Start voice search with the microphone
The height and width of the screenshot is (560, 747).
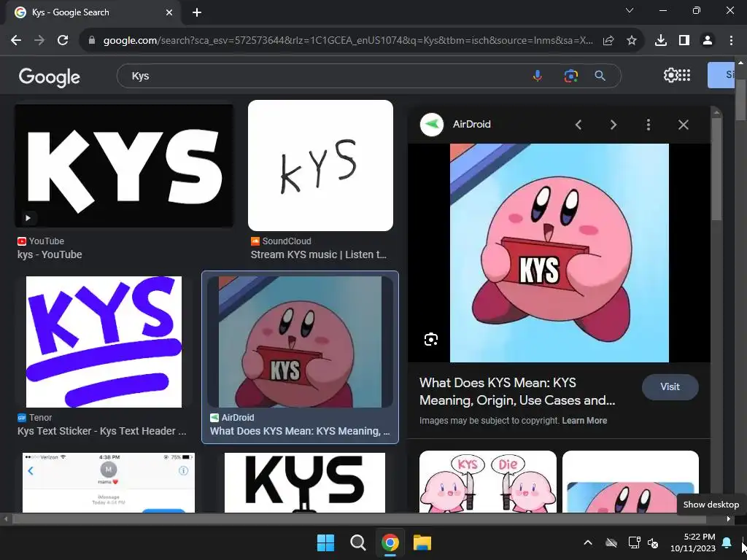538,76
